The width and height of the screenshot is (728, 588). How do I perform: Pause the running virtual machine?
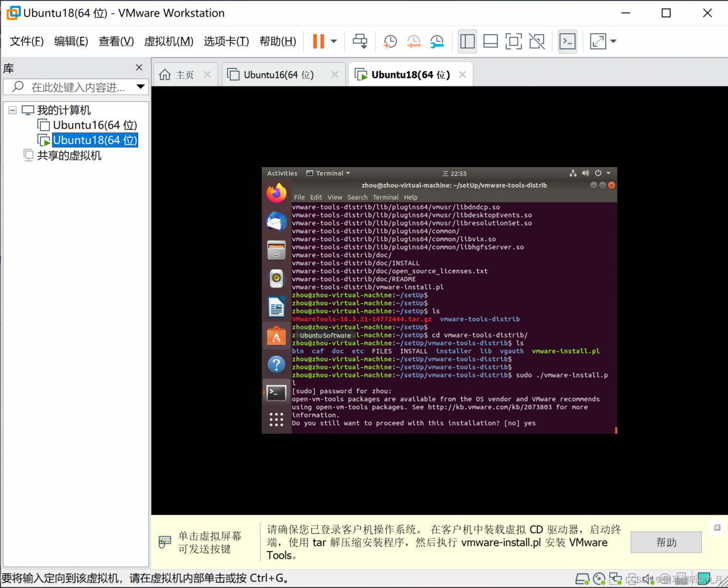[318, 41]
